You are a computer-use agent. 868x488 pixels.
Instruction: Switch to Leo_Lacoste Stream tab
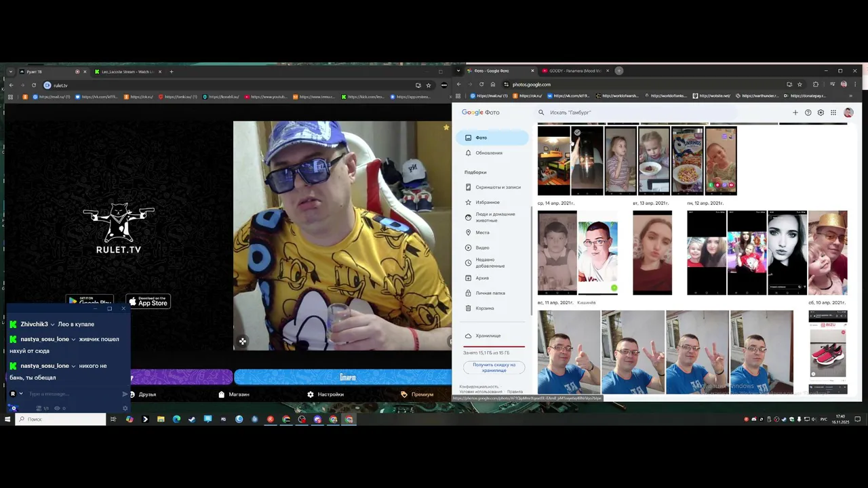click(x=127, y=71)
